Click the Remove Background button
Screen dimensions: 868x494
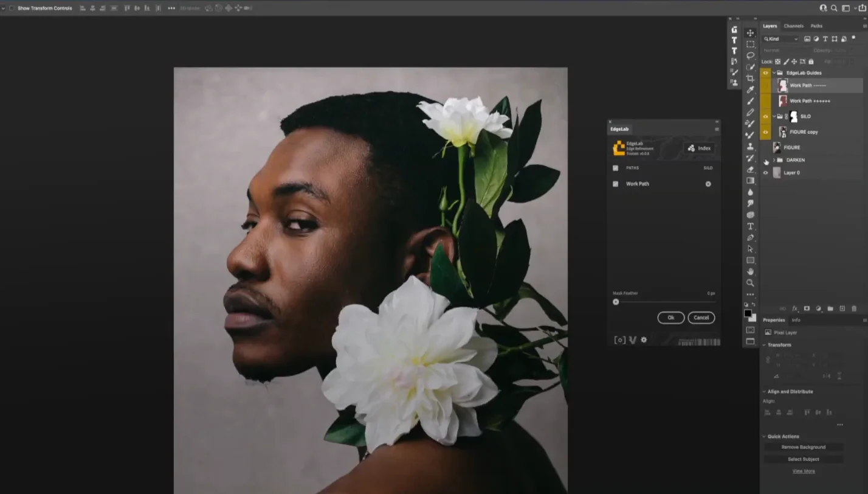click(x=803, y=447)
